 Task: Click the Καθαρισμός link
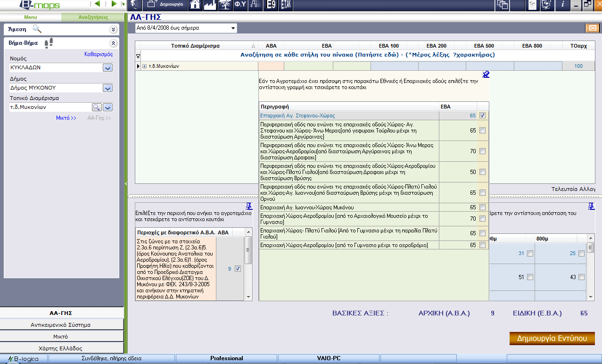(99, 54)
